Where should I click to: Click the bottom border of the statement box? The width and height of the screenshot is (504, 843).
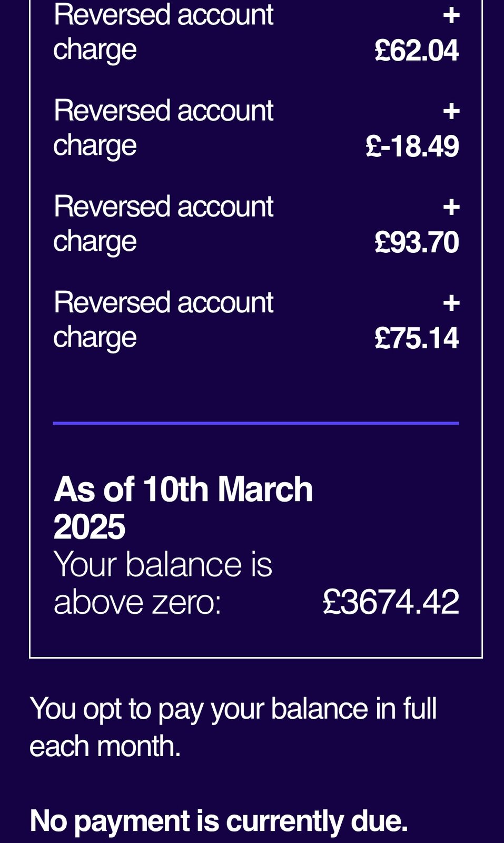click(x=256, y=658)
